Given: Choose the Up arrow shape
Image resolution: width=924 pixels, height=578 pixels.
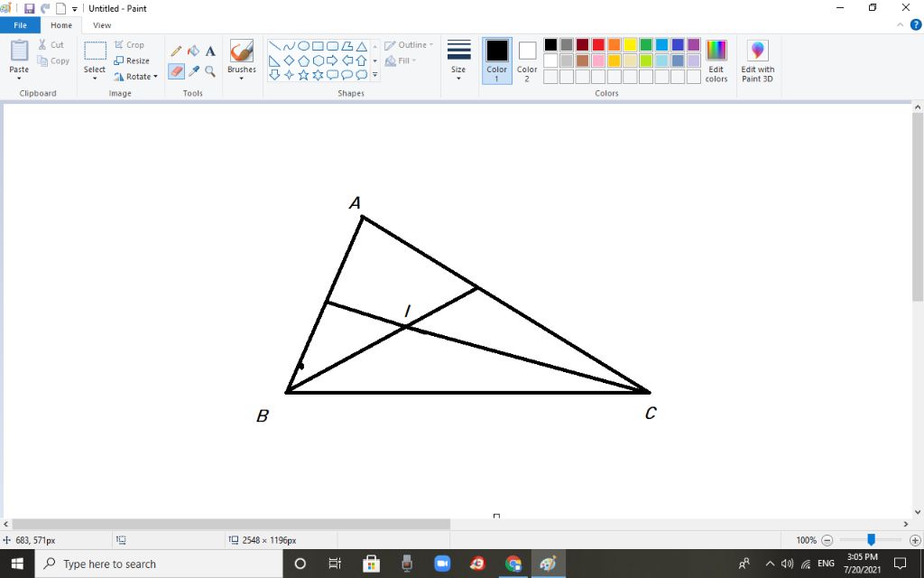Looking at the screenshot, I should point(361,61).
